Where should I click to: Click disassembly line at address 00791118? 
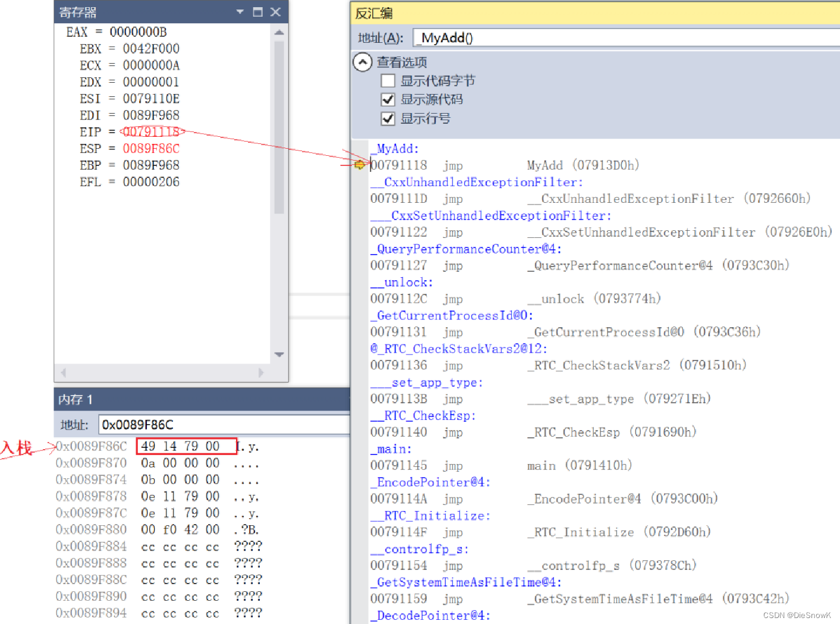[x=505, y=165]
